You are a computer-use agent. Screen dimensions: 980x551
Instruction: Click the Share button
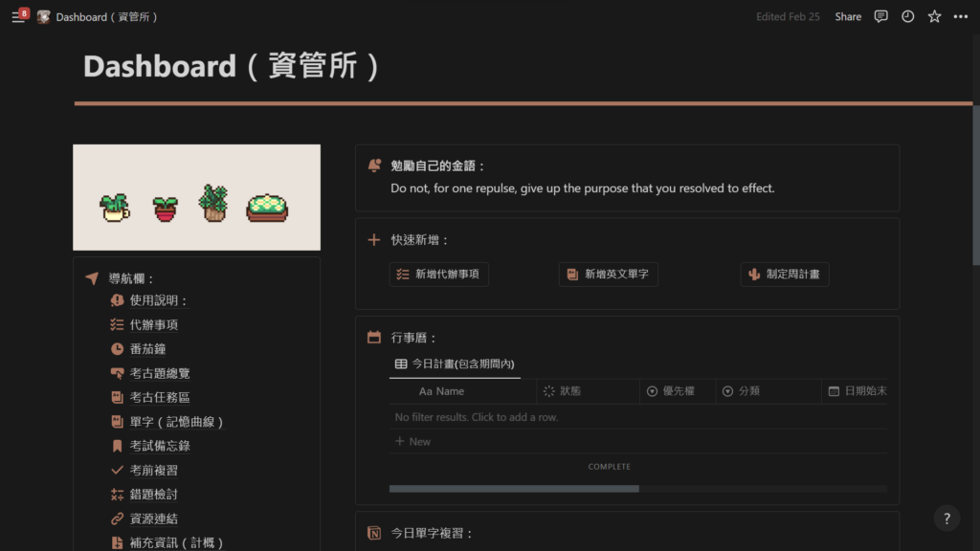(x=847, y=16)
